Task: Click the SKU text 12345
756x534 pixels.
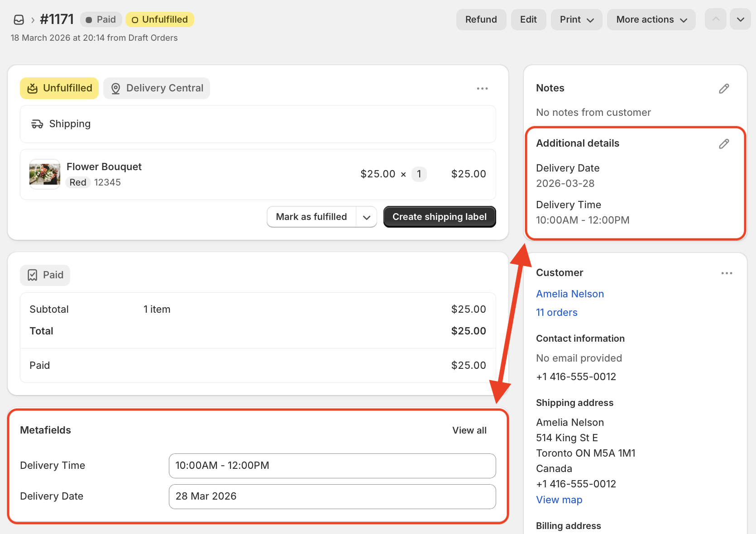Action: pos(107,182)
